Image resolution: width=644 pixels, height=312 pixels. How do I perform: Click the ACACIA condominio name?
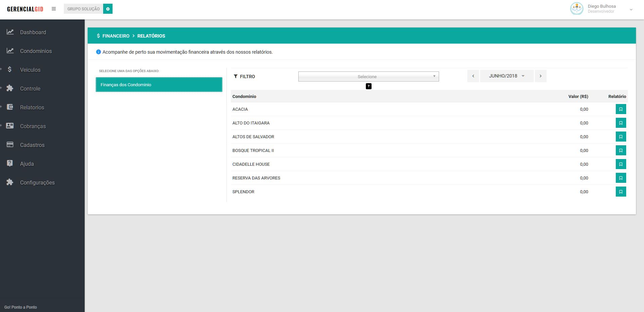pyautogui.click(x=240, y=109)
